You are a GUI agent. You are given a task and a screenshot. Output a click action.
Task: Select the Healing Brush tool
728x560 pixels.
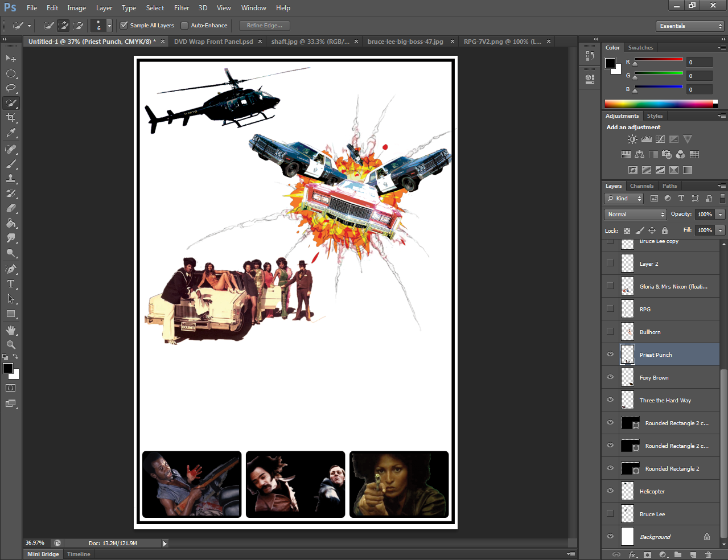tap(11, 149)
